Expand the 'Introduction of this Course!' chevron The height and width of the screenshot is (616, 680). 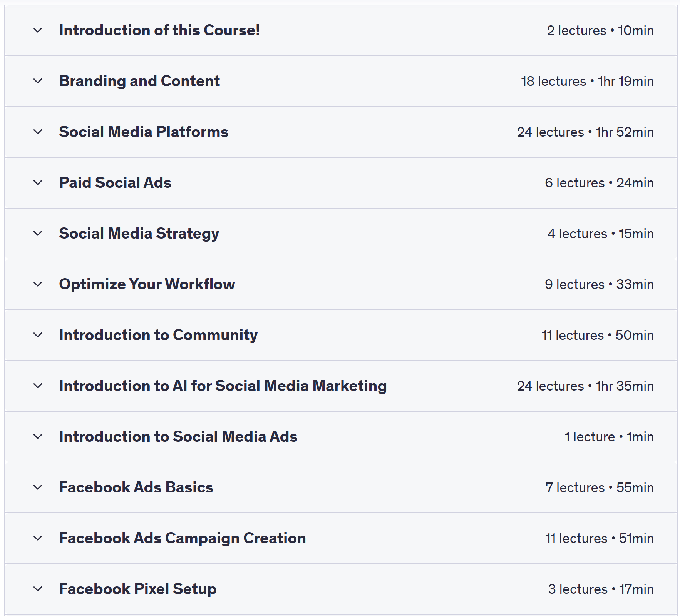pos(38,30)
